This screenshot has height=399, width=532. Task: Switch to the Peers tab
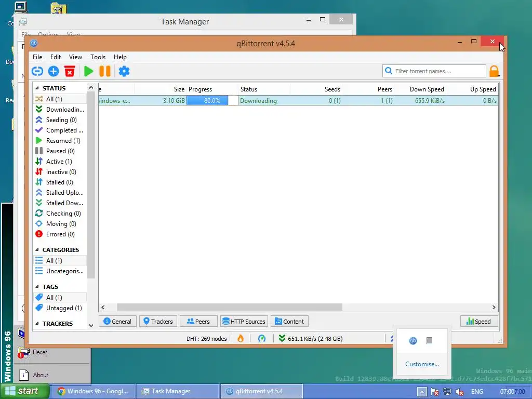pyautogui.click(x=198, y=321)
